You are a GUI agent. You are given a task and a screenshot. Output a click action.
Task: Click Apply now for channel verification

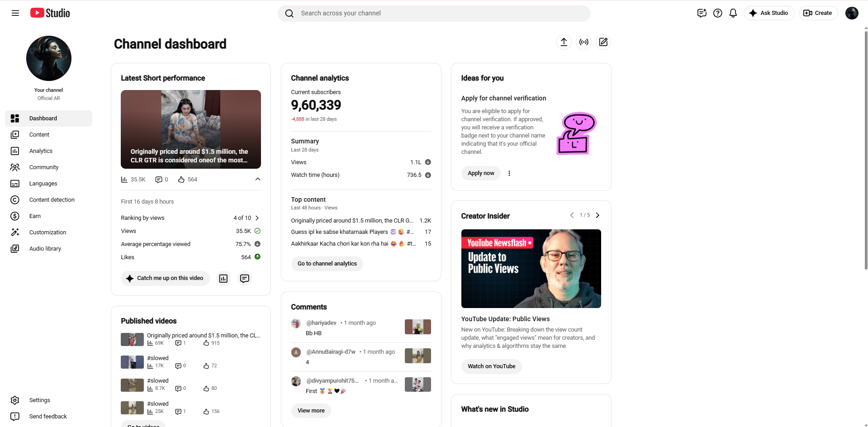pyautogui.click(x=481, y=173)
